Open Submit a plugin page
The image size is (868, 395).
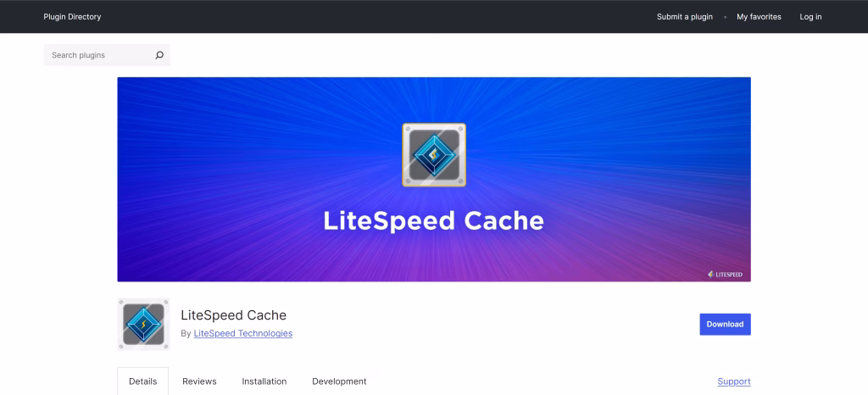685,17
